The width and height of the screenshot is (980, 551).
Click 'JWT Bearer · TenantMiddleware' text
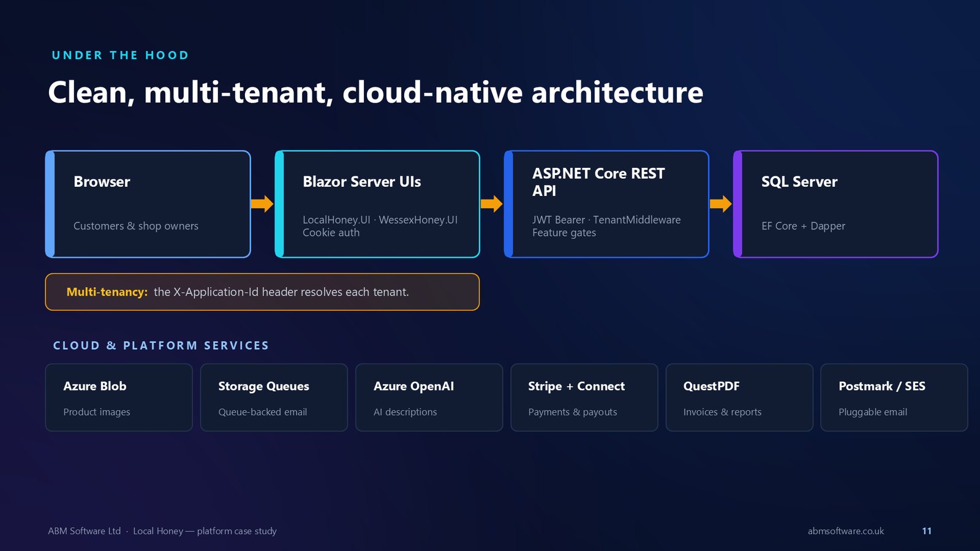tap(606, 220)
